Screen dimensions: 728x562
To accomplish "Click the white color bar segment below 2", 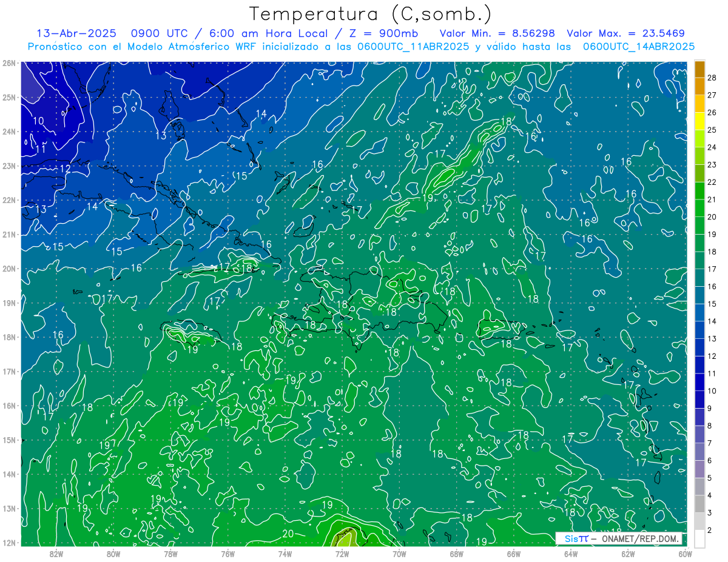I will click(699, 538).
